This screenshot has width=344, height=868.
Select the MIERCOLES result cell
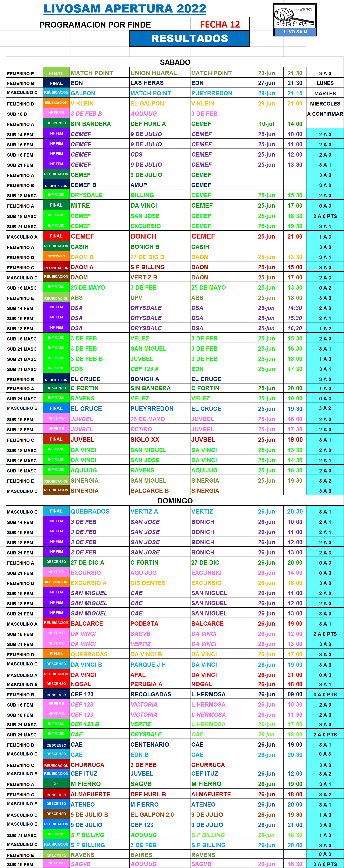[325, 103]
